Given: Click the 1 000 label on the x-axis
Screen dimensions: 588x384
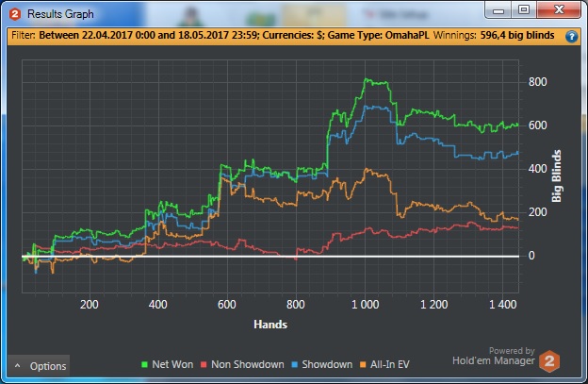Looking at the screenshot, I should [x=365, y=305].
